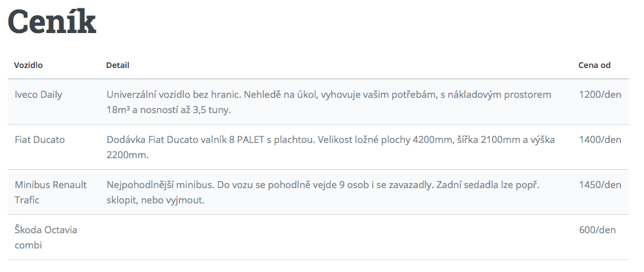Select the Škoda Octavia combi cell
This screenshot has width=644, height=272.
click(x=46, y=238)
